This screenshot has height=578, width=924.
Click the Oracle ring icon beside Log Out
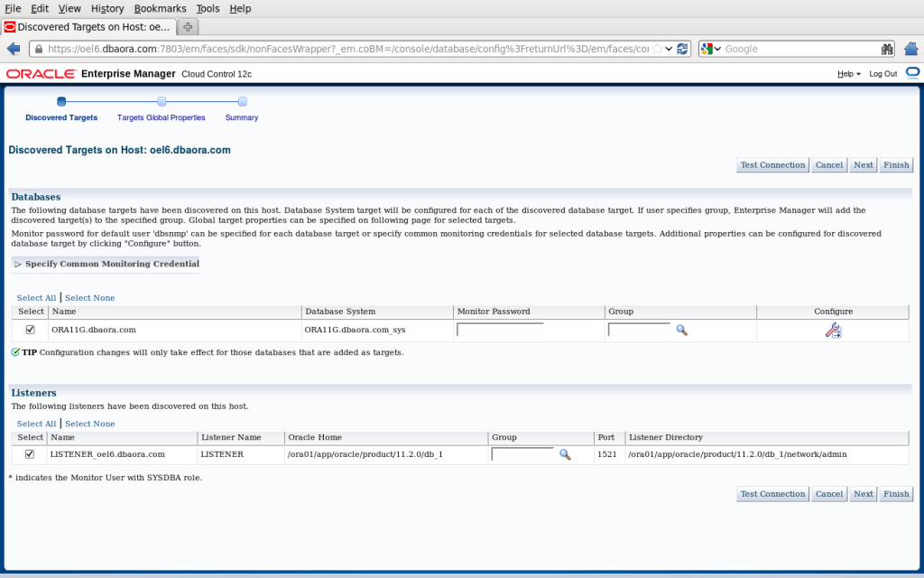coord(912,72)
